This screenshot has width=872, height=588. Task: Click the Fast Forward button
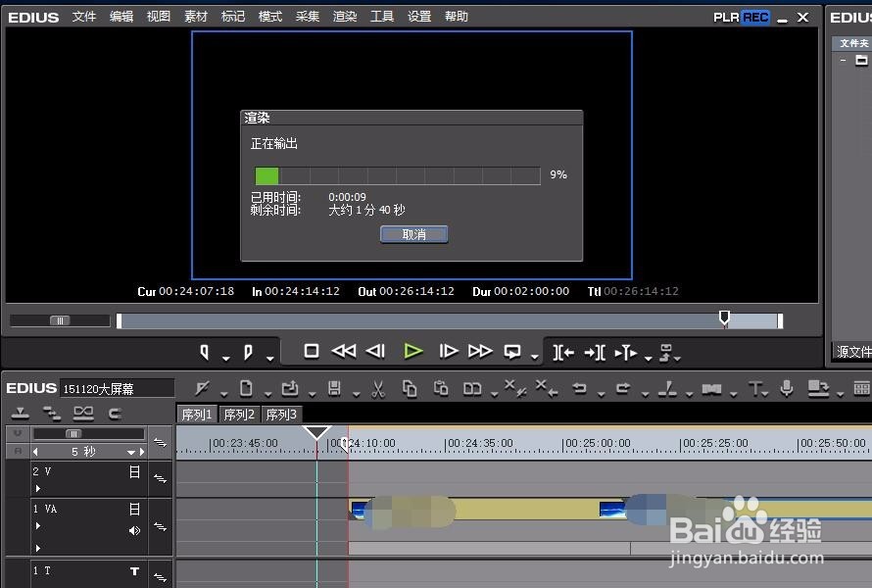pyautogui.click(x=480, y=351)
